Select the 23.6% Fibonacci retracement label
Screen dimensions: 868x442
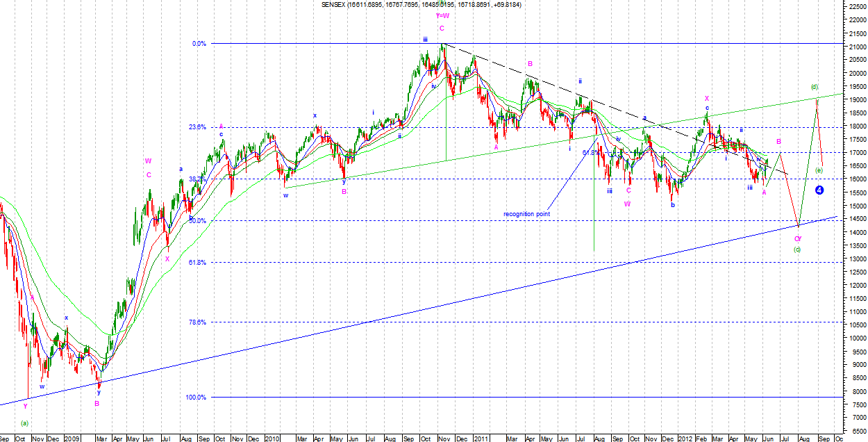click(x=198, y=127)
